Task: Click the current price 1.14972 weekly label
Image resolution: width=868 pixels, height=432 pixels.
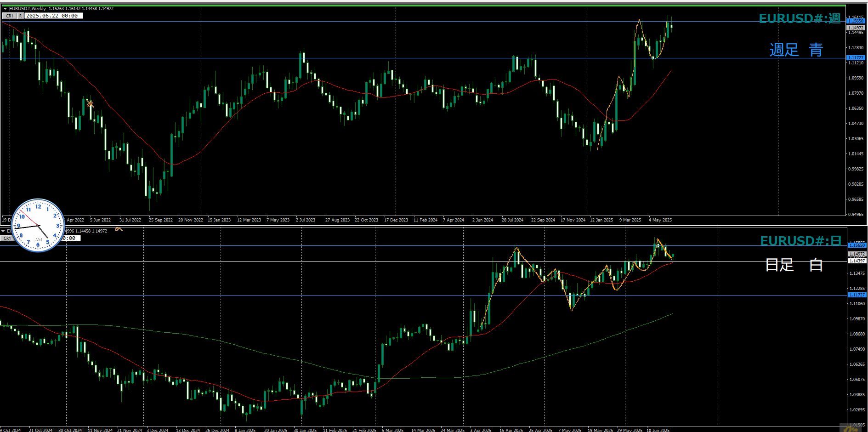Action: click(856, 28)
